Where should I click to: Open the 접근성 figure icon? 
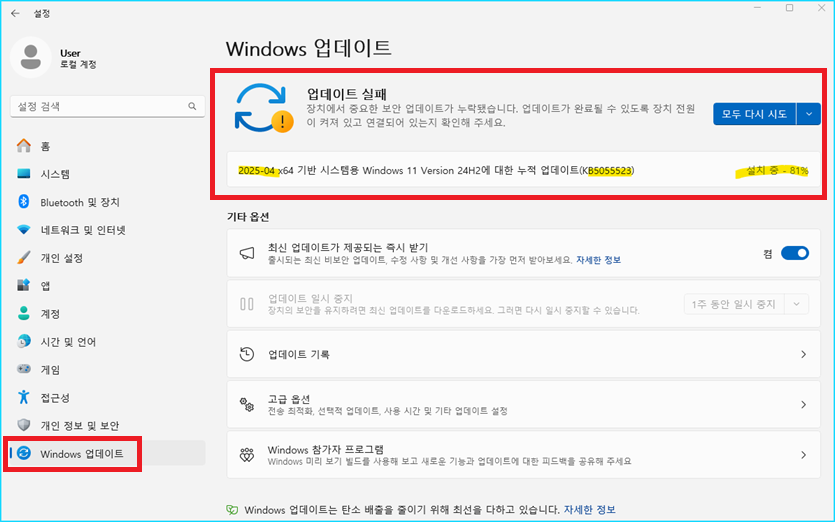(x=24, y=397)
